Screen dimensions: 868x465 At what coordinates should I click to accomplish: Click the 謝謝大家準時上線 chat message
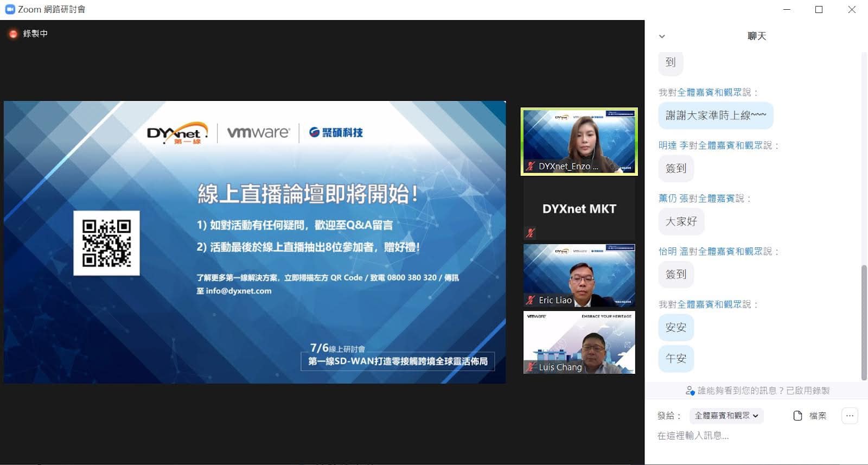[x=716, y=116]
